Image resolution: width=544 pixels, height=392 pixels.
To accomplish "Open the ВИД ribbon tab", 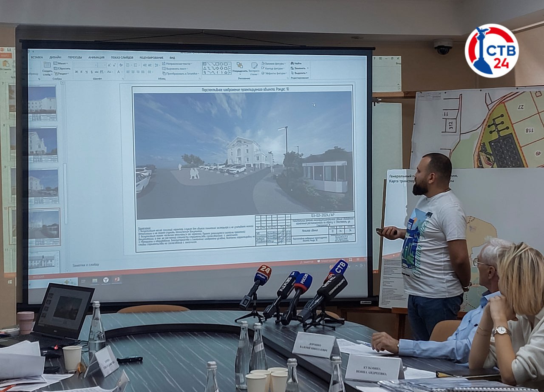I will [173, 57].
